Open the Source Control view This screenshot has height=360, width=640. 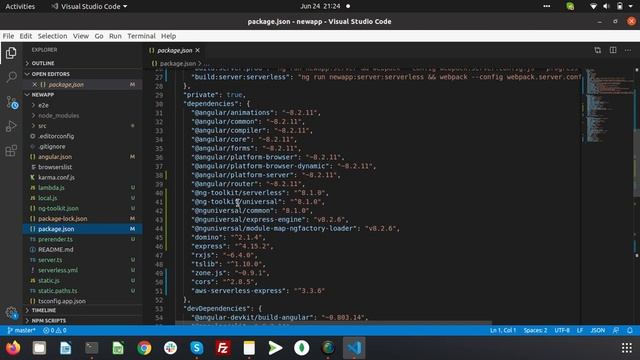pos(11,102)
